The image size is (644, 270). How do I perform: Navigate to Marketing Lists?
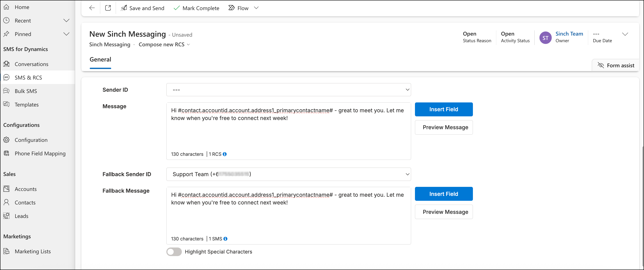(x=33, y=251)
